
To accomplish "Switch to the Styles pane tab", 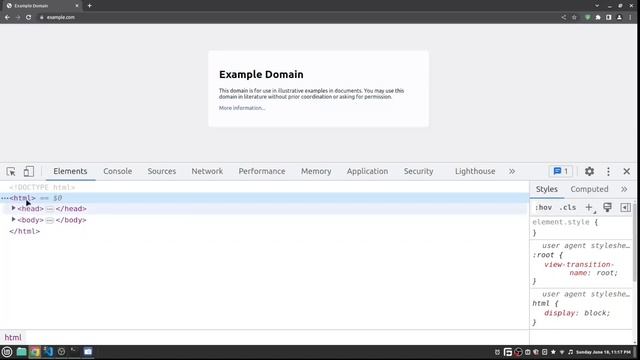I will 547,189.
